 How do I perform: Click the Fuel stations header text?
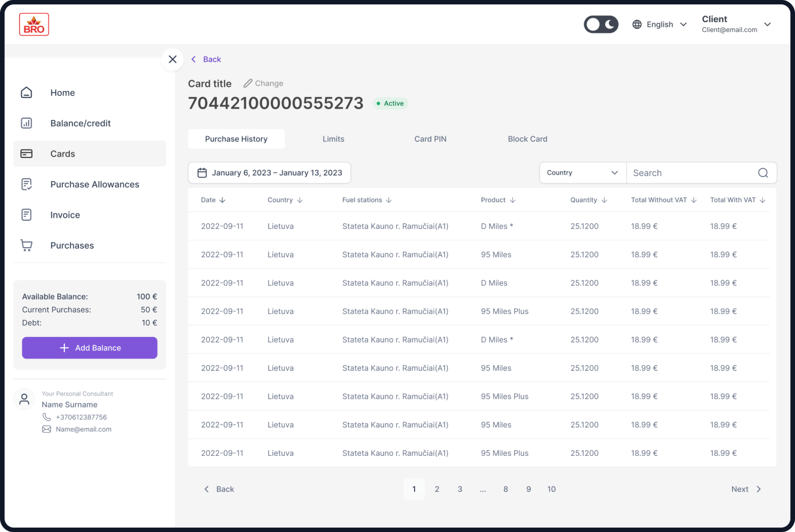362,200
